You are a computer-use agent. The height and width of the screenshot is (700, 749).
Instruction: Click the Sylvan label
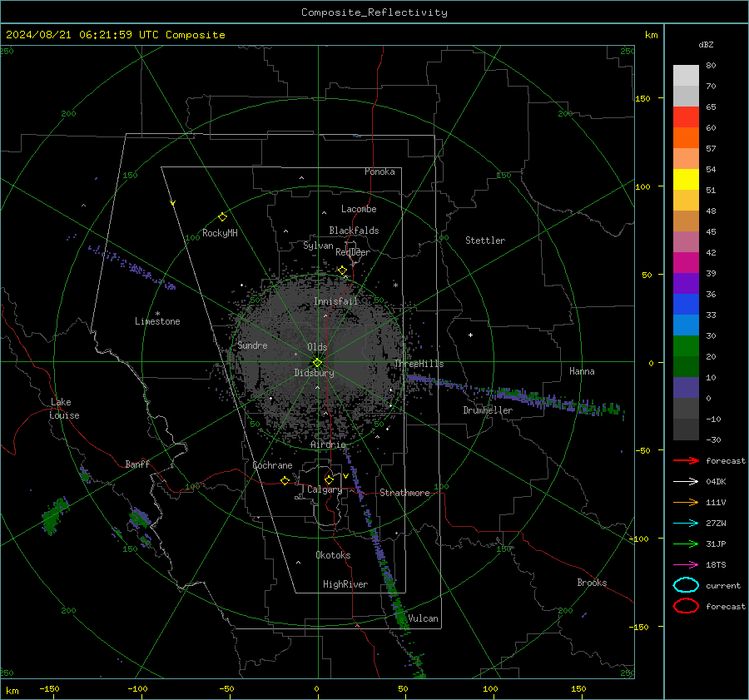(x=318, y=246)
